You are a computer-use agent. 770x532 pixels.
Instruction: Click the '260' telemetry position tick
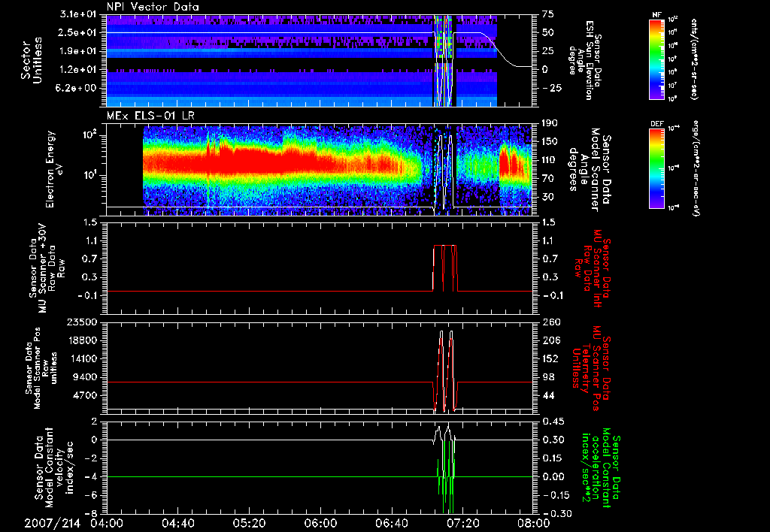pyautogui.click(x=550, y=322)
